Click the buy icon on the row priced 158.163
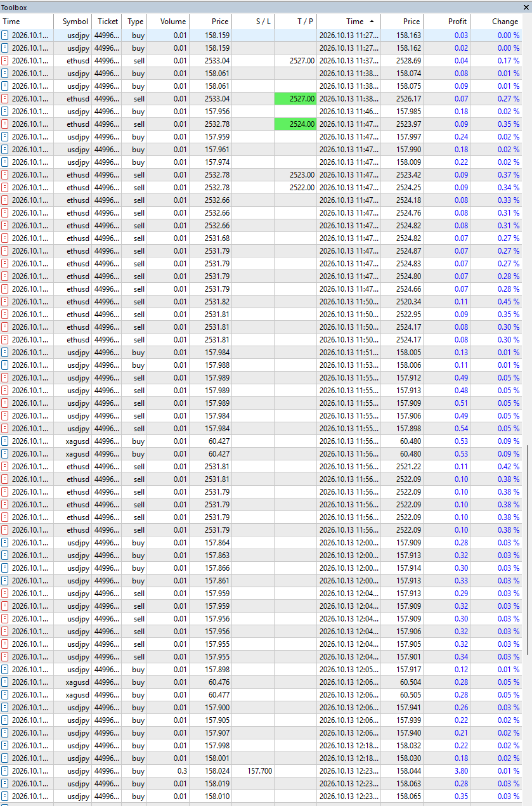 (x=5, y=36)
